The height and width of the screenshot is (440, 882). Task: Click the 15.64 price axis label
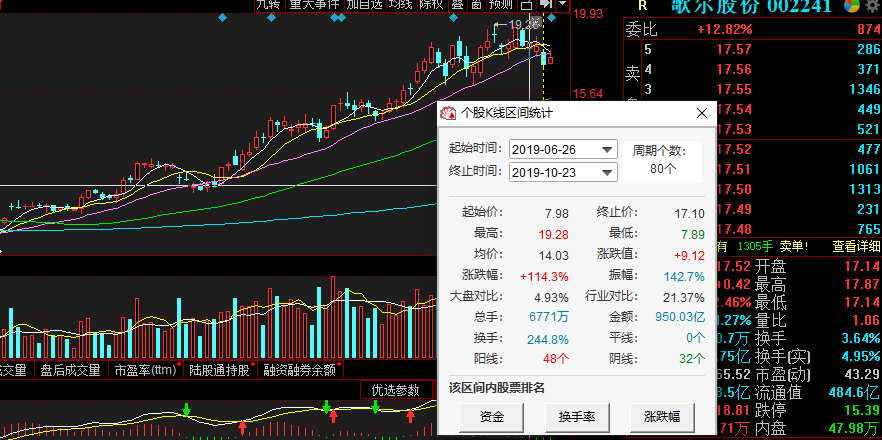(587, 93)
